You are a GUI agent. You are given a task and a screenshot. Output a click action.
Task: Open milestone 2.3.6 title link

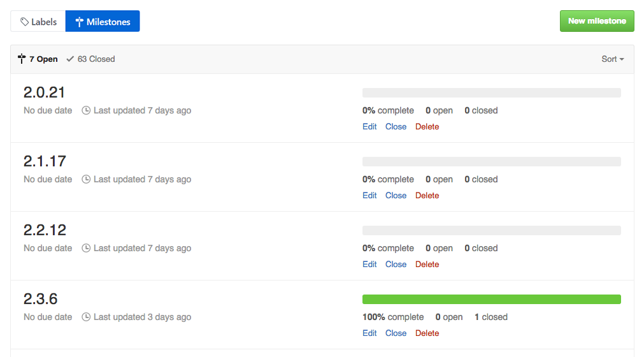(x=41, y=299)
